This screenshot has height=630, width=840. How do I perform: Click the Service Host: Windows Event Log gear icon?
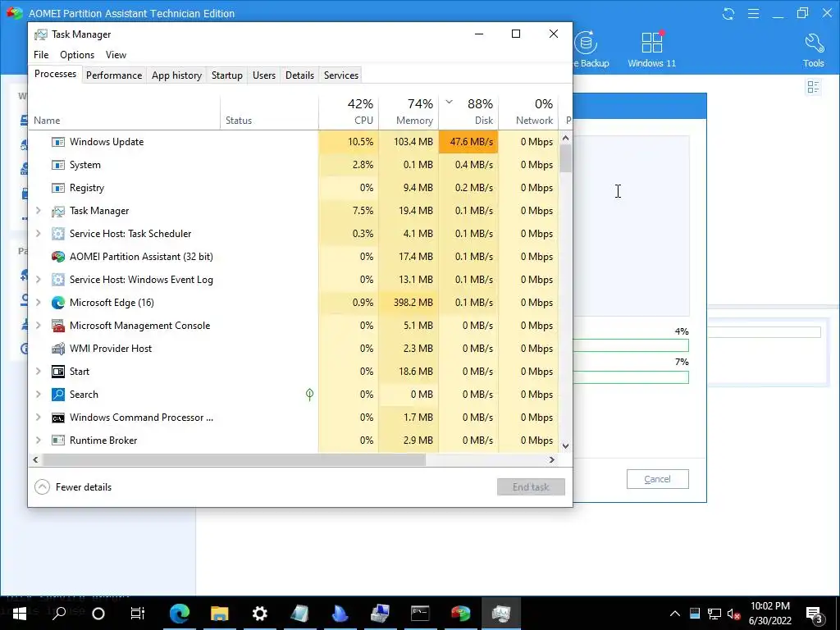[58, 280]
